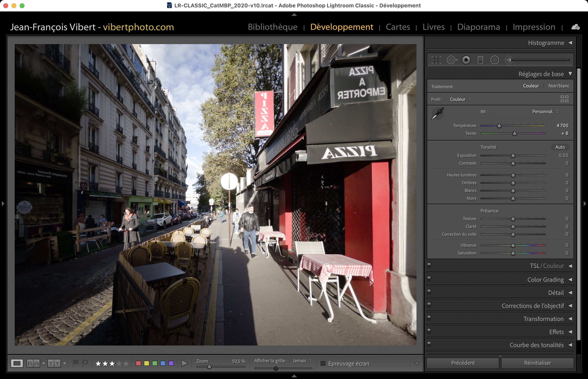Open the Impression module
The width and height of the screenshot is (588, 379).
coord(534,27)
